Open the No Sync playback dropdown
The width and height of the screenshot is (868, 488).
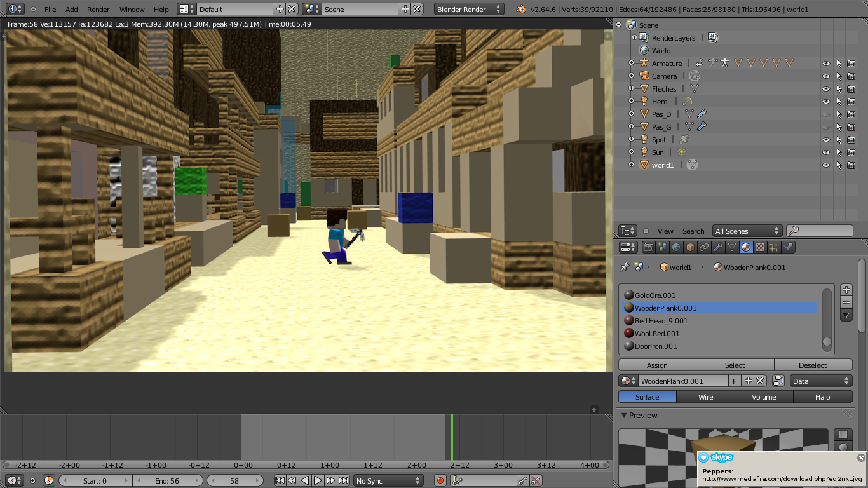coord(388,481)
